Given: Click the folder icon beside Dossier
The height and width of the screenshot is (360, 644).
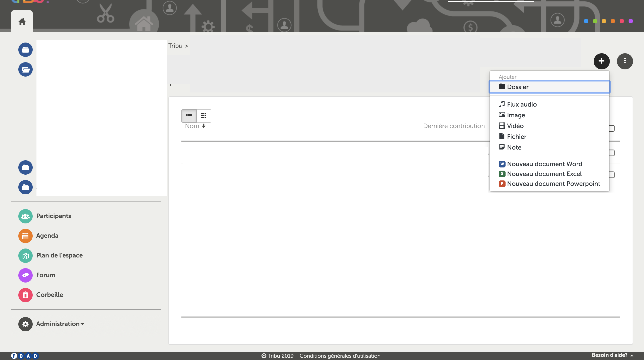Looking at the screenshot, I should pos(502,87).
